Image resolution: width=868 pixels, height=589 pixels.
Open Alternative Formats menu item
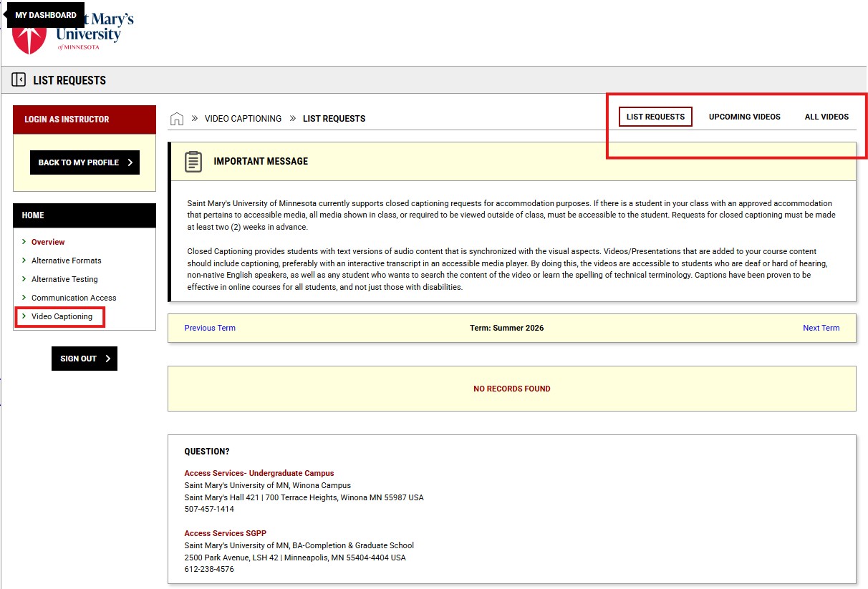point(67,261)
